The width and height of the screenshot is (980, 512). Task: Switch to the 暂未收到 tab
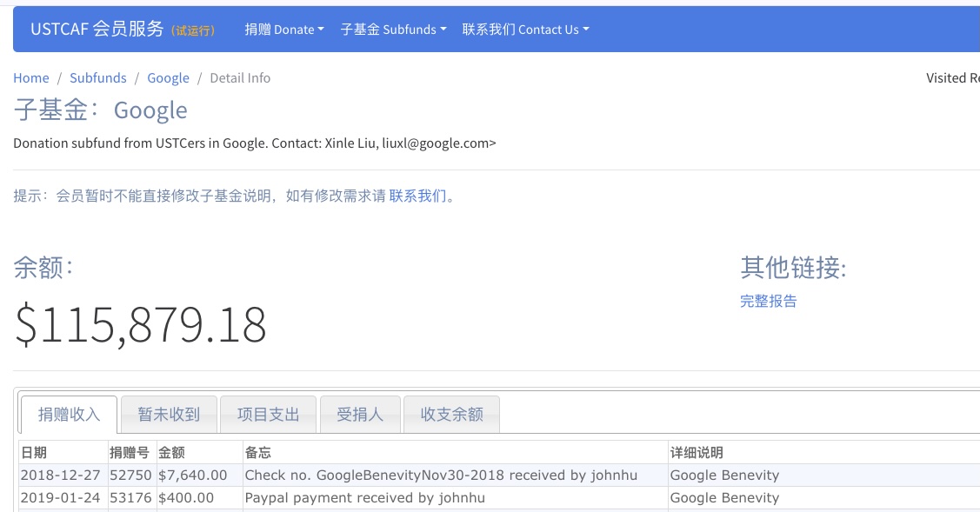(x=168, y=415)
